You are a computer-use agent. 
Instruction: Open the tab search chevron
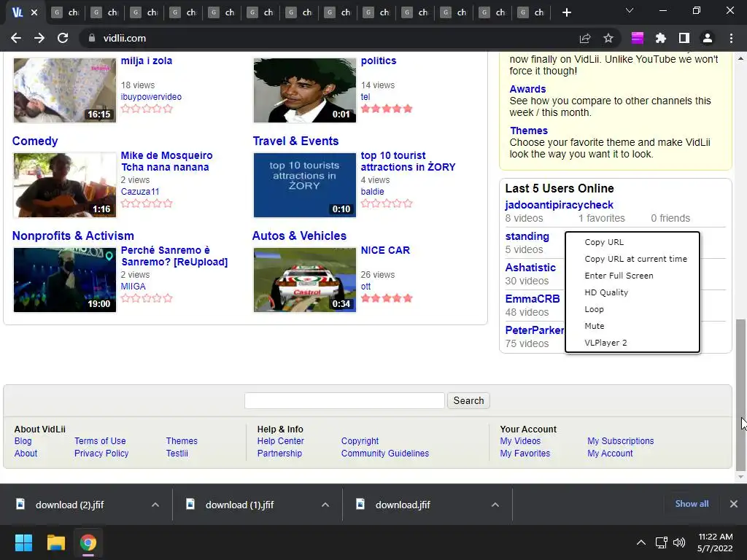(x=630, y=10)
